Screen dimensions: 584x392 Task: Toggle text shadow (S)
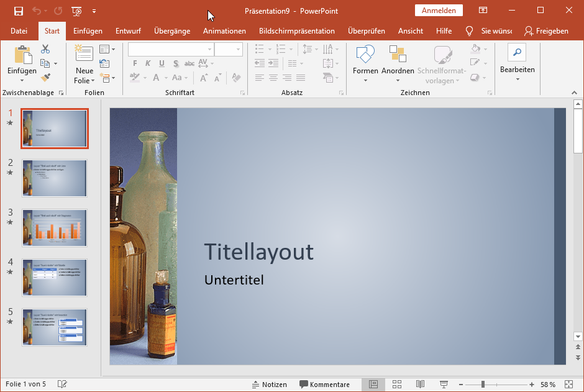(176, 63)
